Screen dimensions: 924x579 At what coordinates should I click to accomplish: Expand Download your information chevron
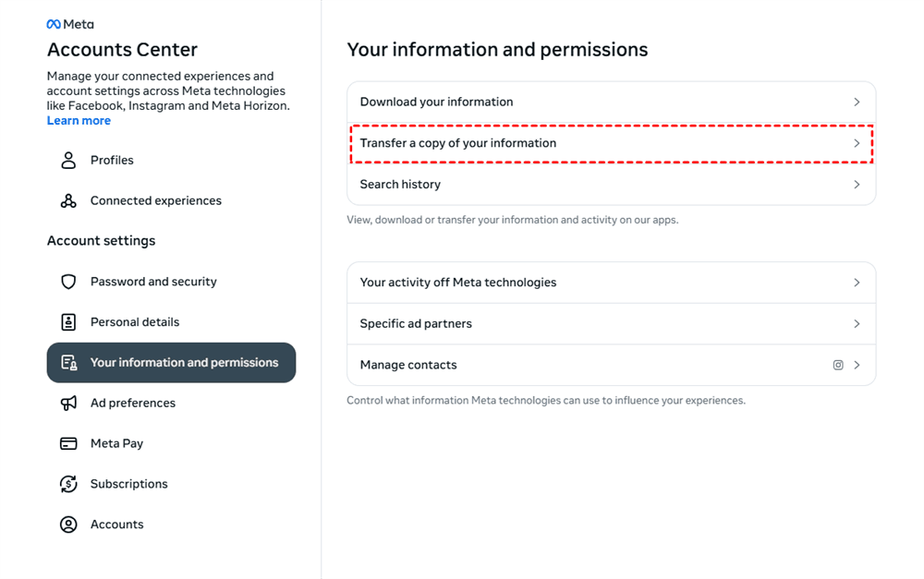pos(857,103)
